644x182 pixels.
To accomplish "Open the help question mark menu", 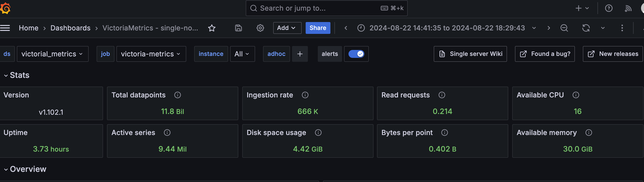I will click(609, 8).
